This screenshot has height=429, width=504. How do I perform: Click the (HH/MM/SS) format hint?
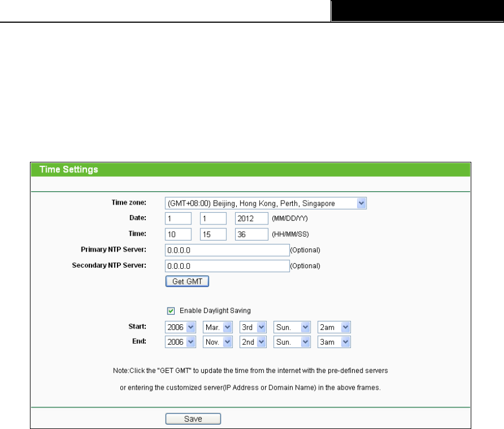(x=290, y=234)
